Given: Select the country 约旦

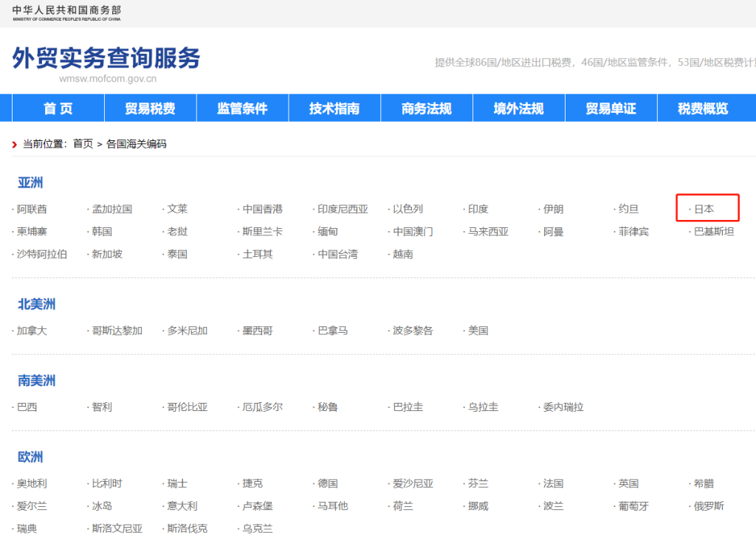Looking at the screenshot, I should pyautogui.click(x=628, y=209).
